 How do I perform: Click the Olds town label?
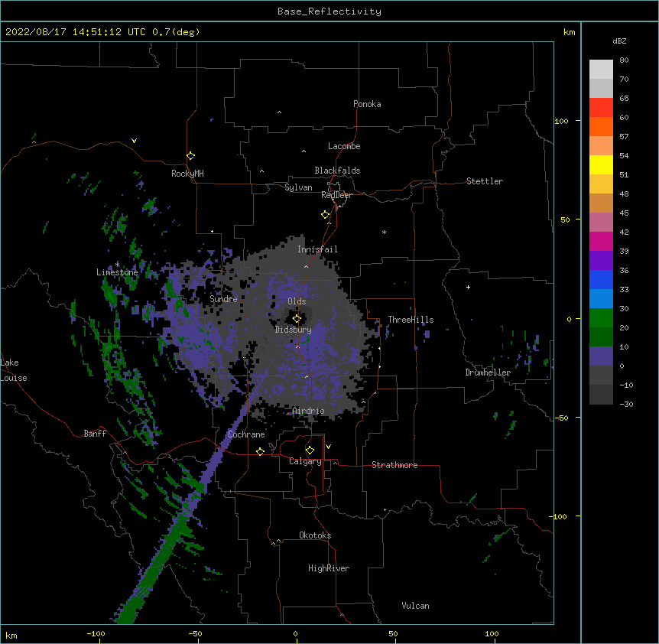click(297, 301)
